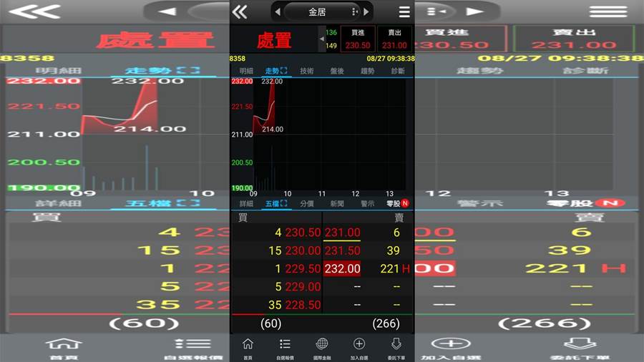Open the 診斷 tab
The height and width of the screenshot is (362, 644).
pyautogui.click(x=398, y=71)
